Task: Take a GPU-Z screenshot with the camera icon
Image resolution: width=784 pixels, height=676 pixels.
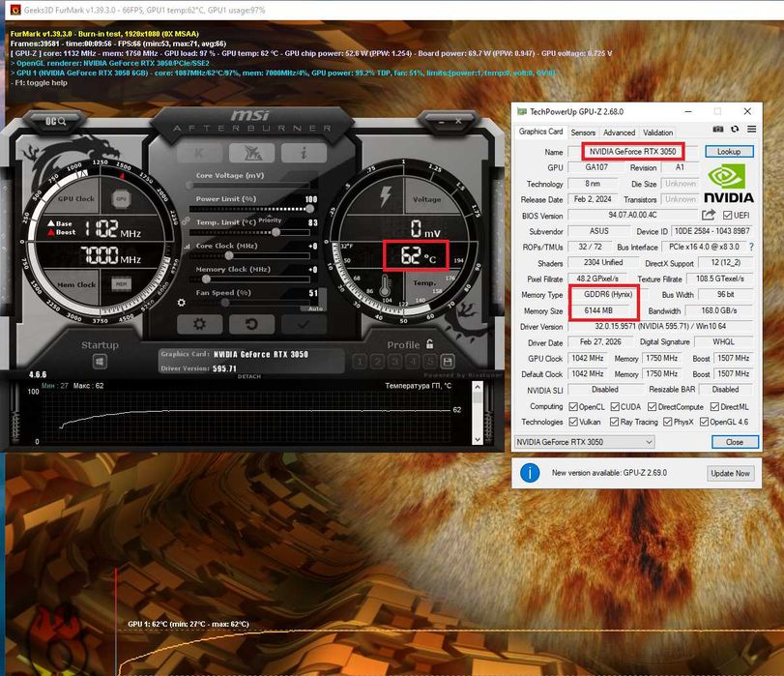Action: pos(718,129)
